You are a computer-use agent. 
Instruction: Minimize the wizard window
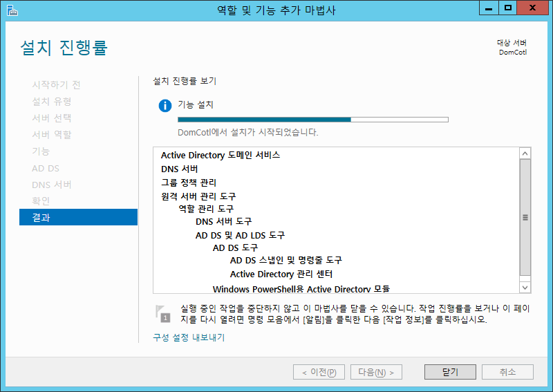click(489, 8)
